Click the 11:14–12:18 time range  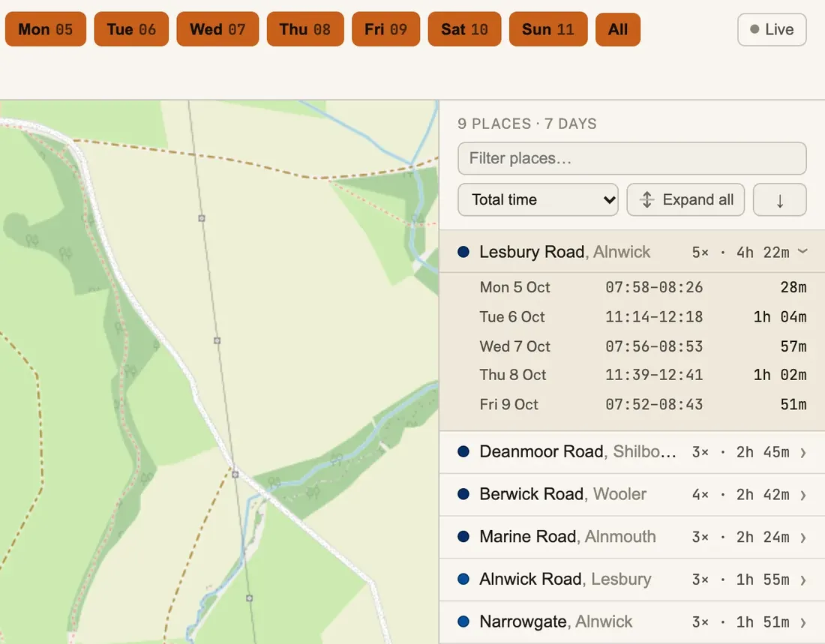coord(654,316)
